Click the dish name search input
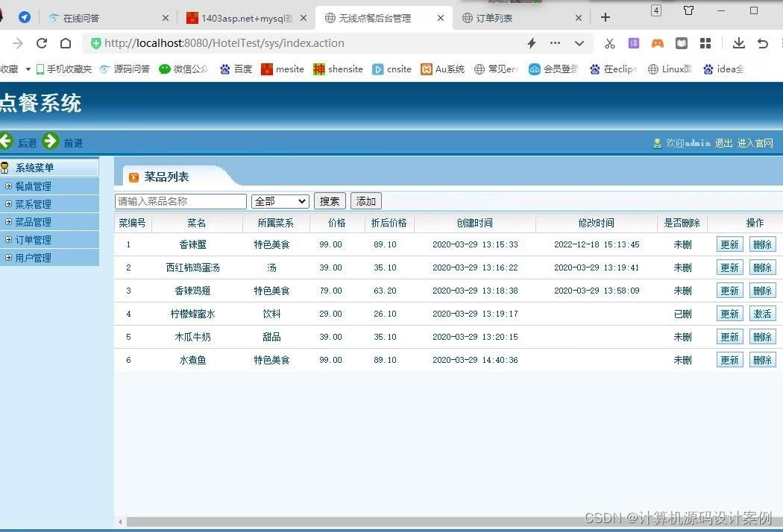783x532 pixels. [x=180, y=201]
